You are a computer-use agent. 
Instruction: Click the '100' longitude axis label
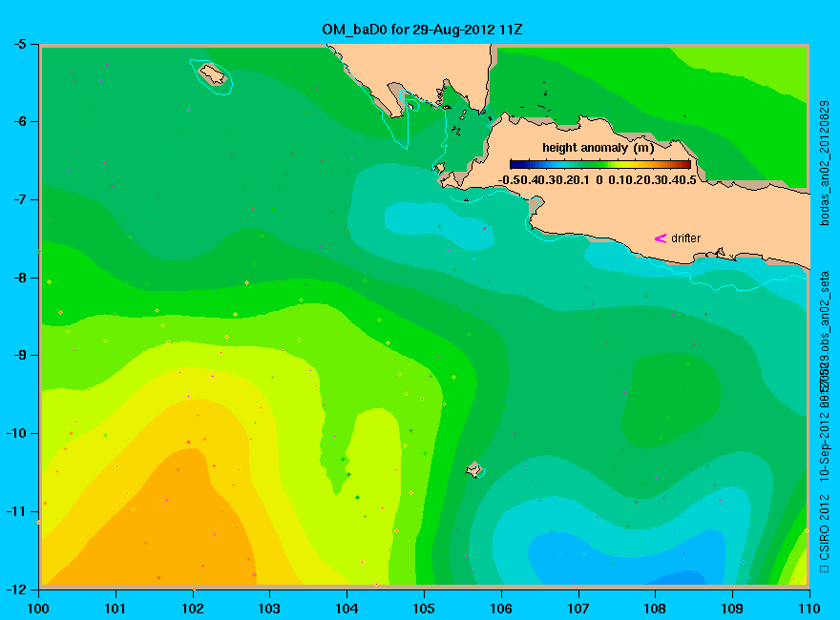pos(38,609)
